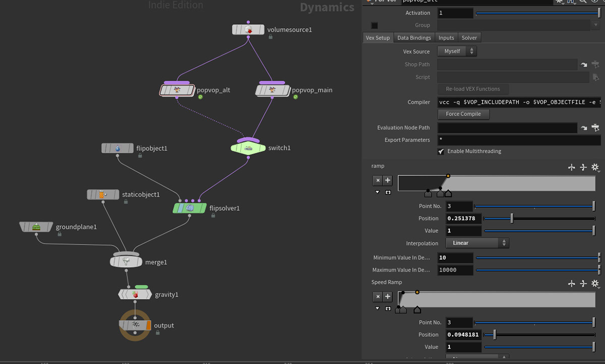Select the volumesource1 node icon
Image resolution: width=605 pixels, height=364 pixels.
[x=248, y=30]
